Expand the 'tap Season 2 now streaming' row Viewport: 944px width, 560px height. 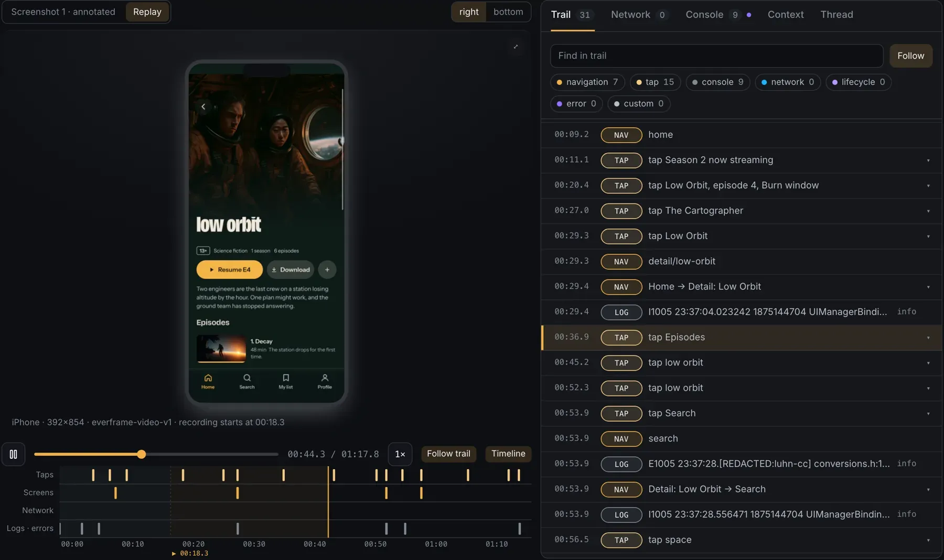pos(928,160)
